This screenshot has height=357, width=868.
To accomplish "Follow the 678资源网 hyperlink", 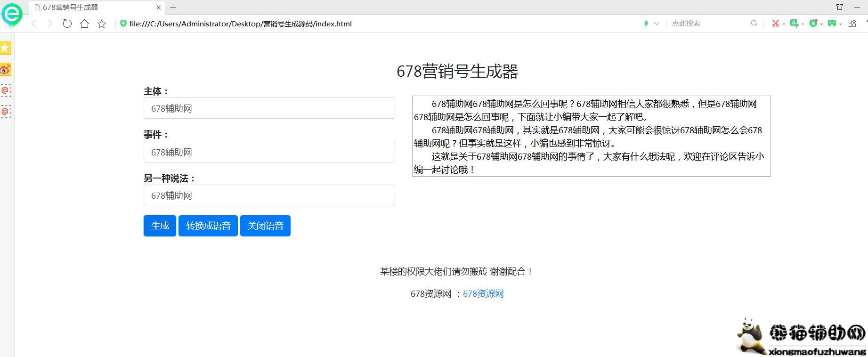I will pos(483,294).
